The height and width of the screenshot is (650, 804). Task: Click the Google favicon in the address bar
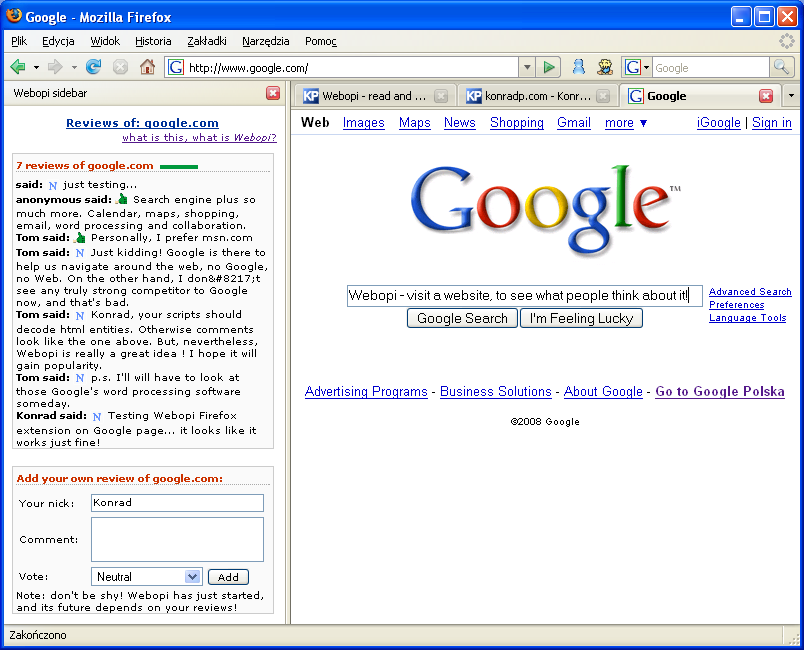[x=176, y=67]
